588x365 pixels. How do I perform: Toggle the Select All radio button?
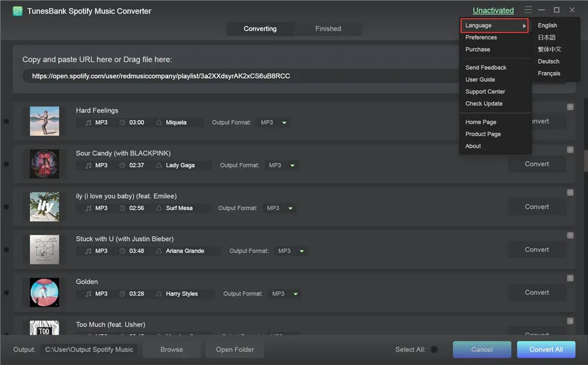(435, 350)
